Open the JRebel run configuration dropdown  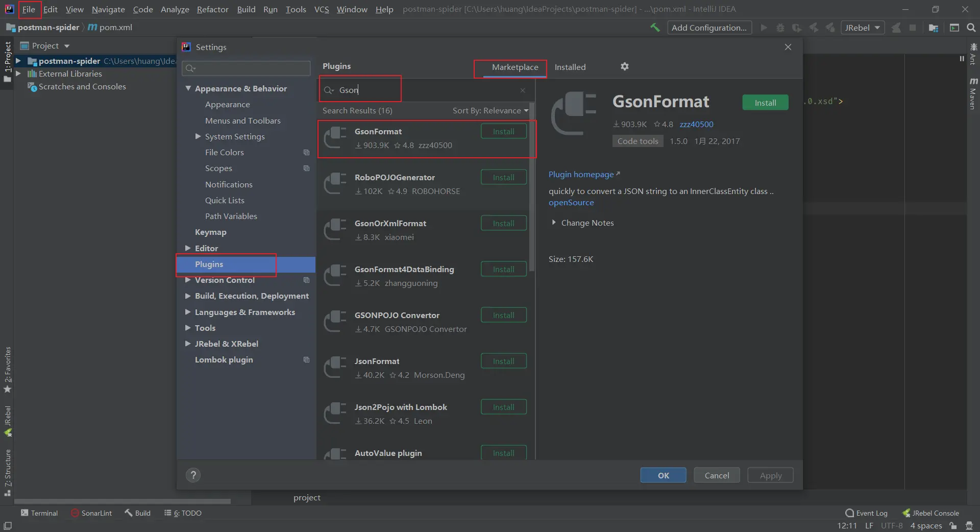pyautogui.click(x=862, y=28)
